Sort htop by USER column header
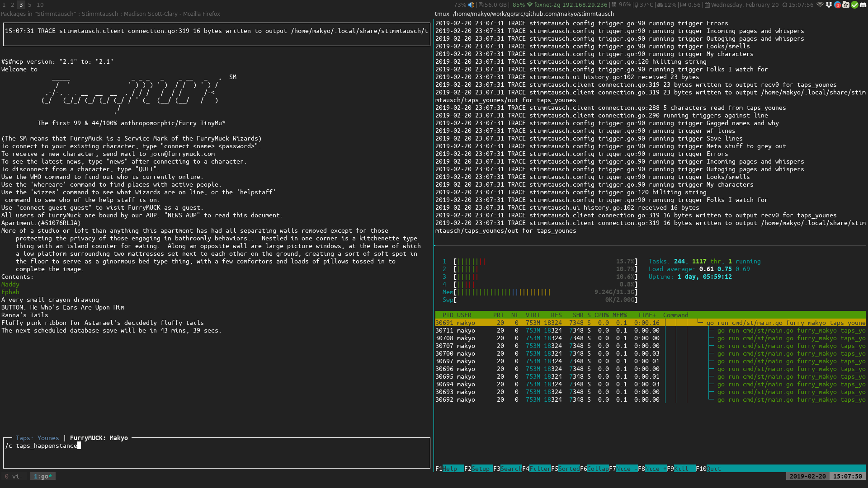This screenshot has height=488, width=868. point(464,315)
